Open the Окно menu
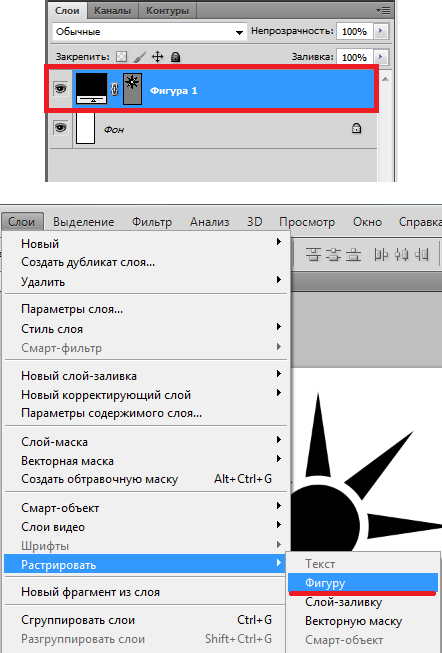Viewport: 442px width, 653px height. pos(367,222)
